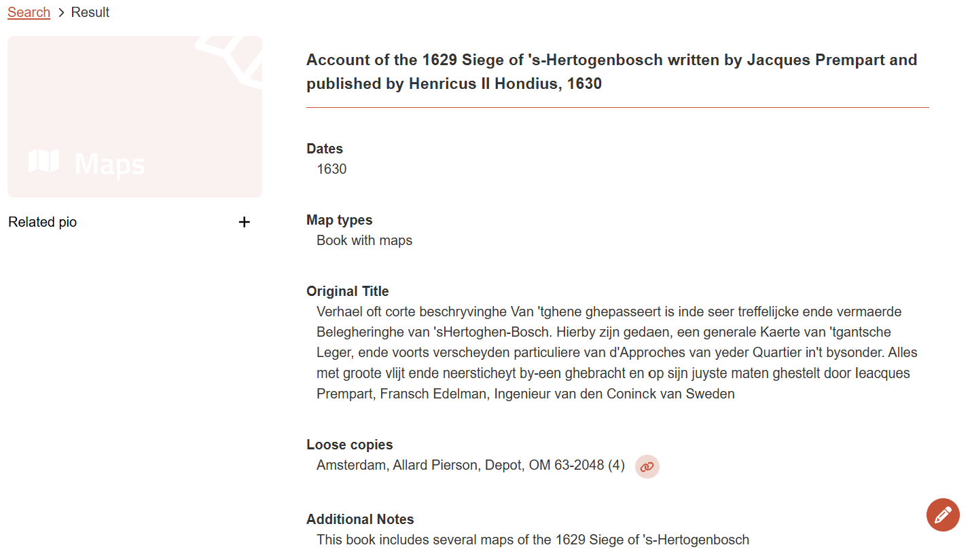Click the Original Title field label
The width and height of the screenshot is (970, 560).
347,291
